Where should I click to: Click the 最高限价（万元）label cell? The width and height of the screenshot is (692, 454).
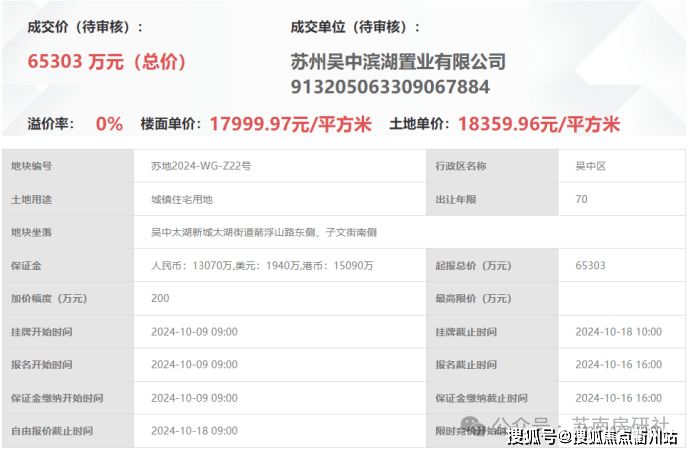[x=492, y=299]
